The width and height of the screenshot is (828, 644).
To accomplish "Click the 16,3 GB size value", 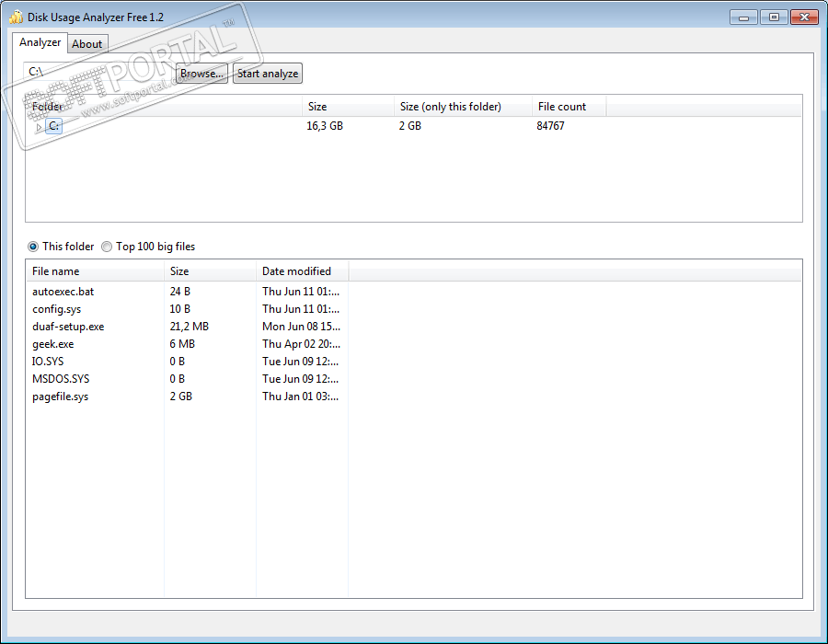I will (325, 126).
